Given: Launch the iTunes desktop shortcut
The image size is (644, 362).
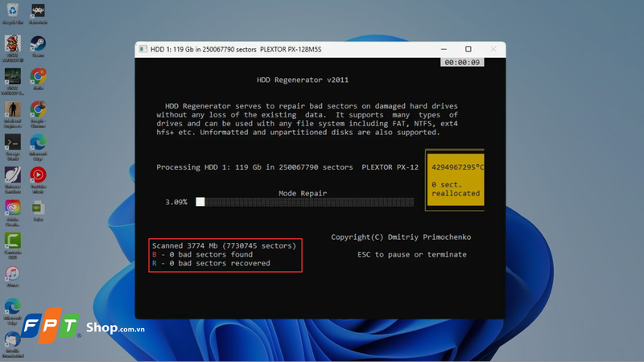Looking at the screenshot, I should point(13,276).
